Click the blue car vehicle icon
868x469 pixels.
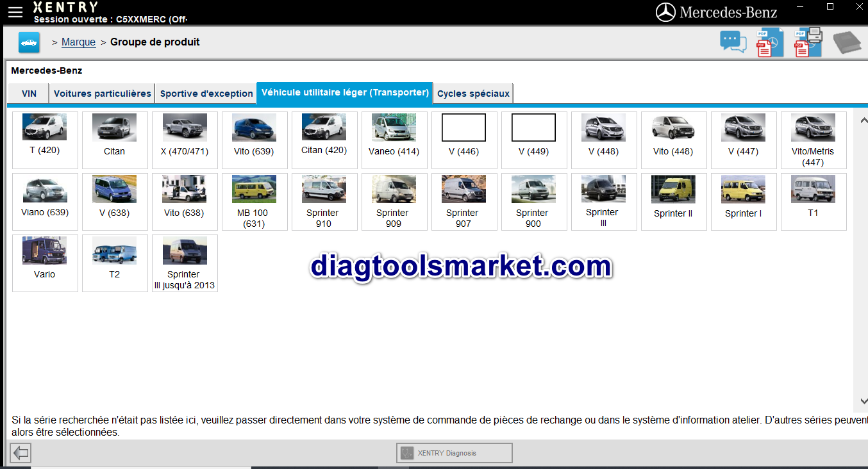pos(29,42)
